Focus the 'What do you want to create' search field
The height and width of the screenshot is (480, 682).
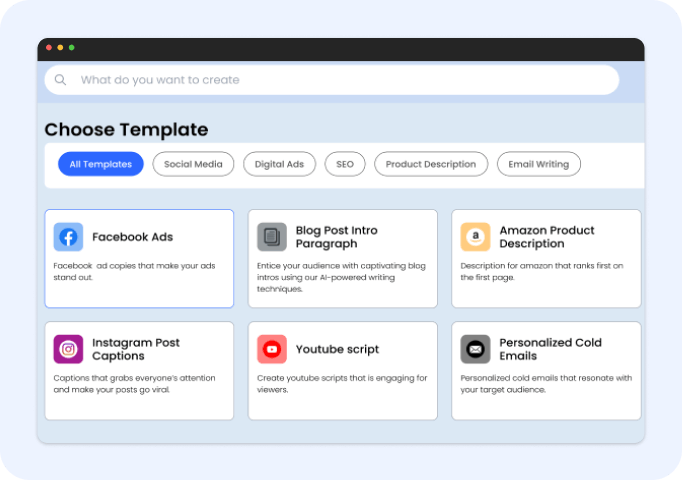coord(331,80)
